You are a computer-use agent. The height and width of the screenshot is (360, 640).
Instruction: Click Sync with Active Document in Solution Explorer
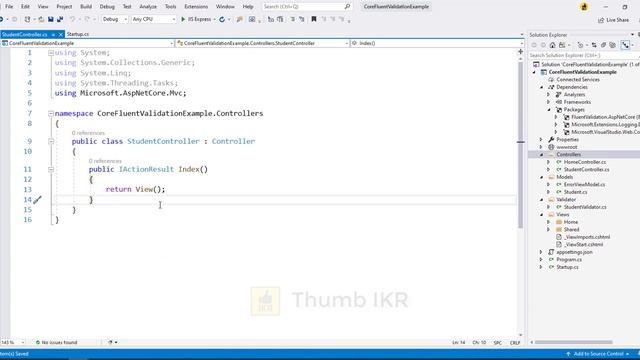[594, 45]
